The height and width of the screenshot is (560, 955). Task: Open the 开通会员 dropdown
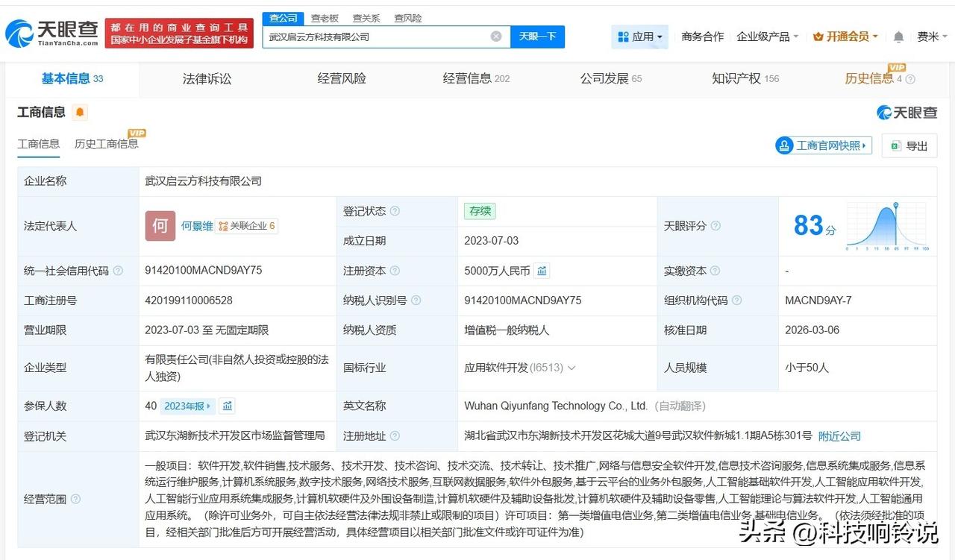(845, 37)
